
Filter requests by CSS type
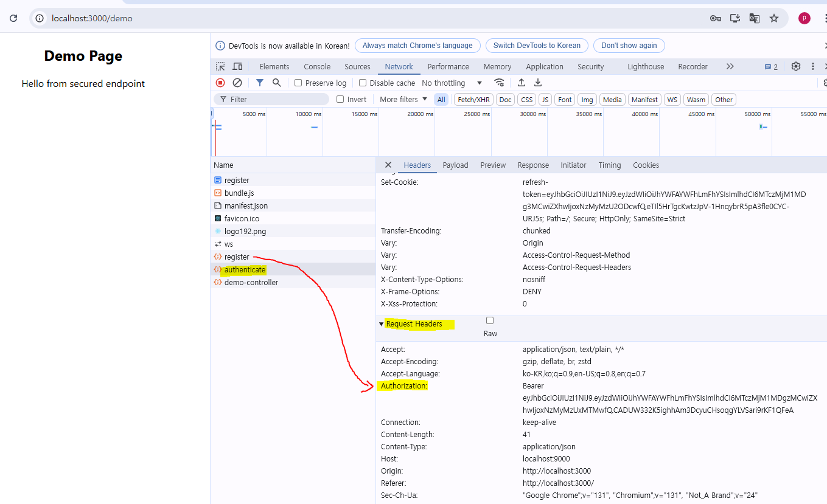(x=526, y=100)
